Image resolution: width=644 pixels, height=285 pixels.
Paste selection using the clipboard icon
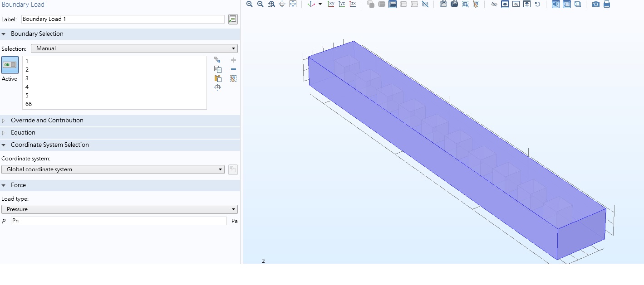coord(218,78)
